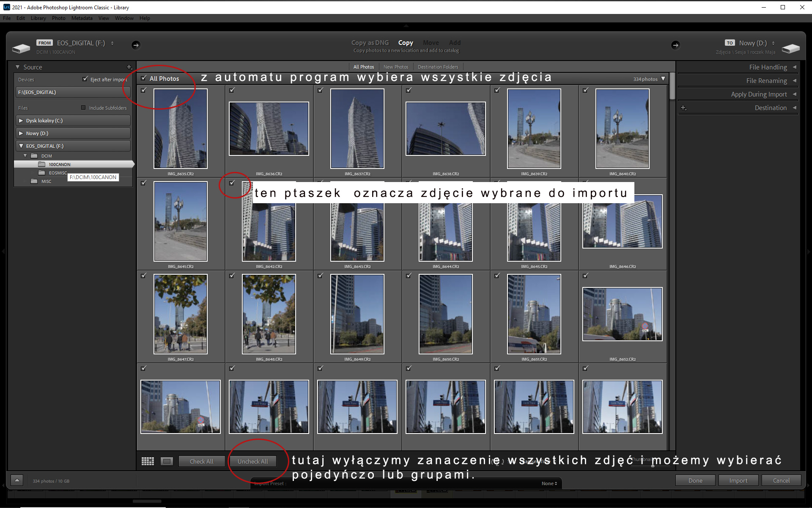Enable the Eject after import checkbox
This screenshot has height=508, width=812.
85,79
